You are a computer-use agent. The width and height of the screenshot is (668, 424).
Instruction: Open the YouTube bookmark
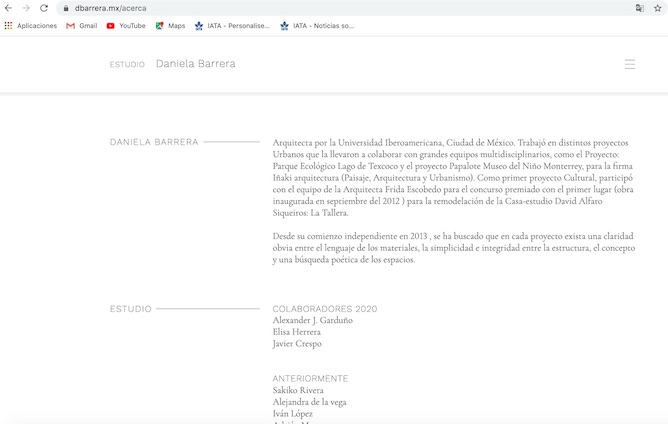tap(126, 26)
